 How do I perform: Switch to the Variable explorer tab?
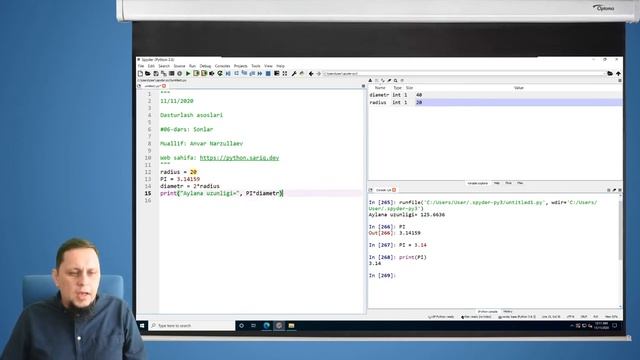(478, 183)
